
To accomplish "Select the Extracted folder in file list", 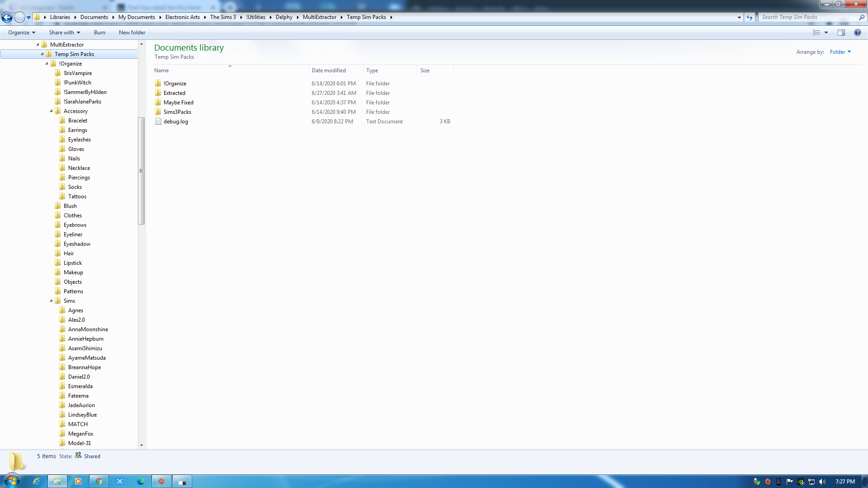I will (175, 93).
